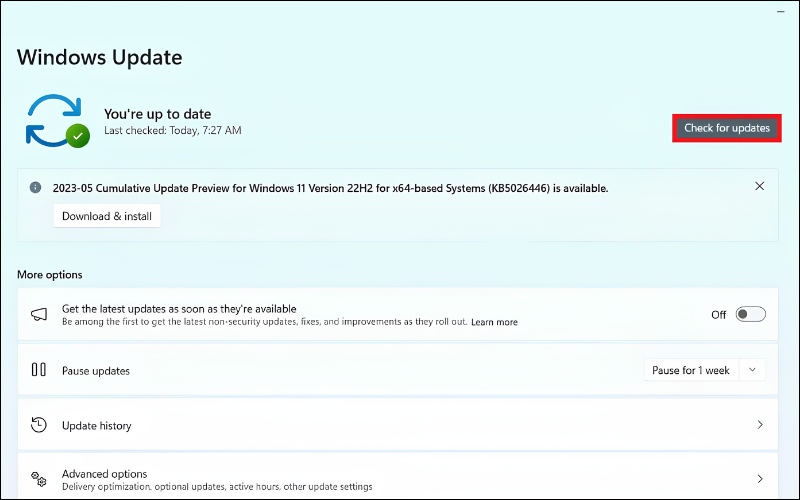
Task: Click the Advanced options gears icon
Action: [x=39, y=479]
